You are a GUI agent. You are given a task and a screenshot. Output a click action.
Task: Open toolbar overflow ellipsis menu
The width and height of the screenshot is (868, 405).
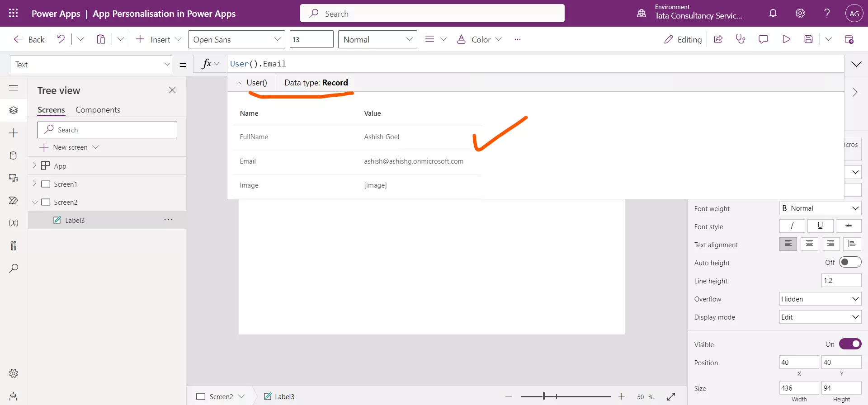tap(518, 39)
